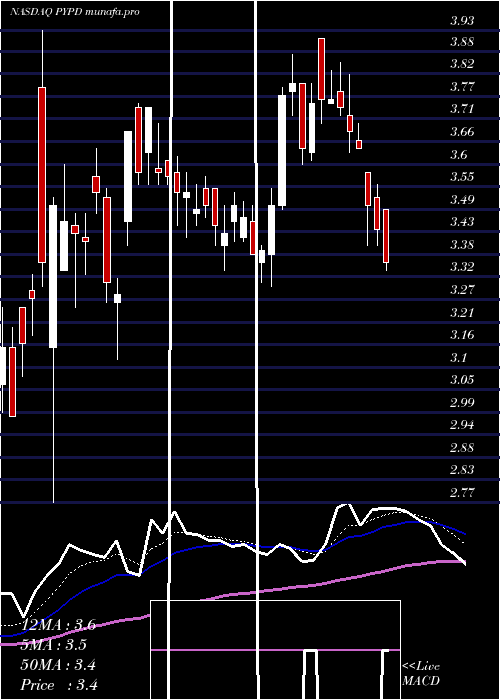This screenshot has width=500, height=700.
Task: Select the 3.1 price axis label
Action: [459, 358]
